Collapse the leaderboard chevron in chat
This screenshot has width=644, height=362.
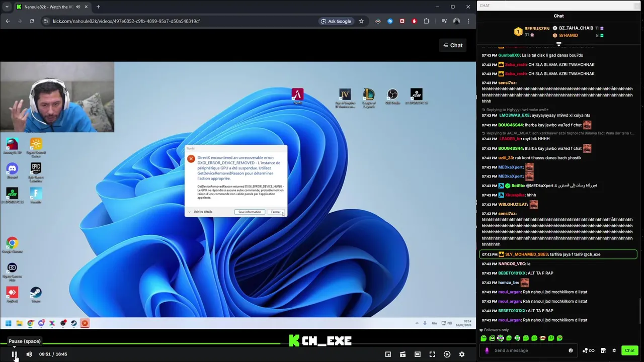[558, 44]
